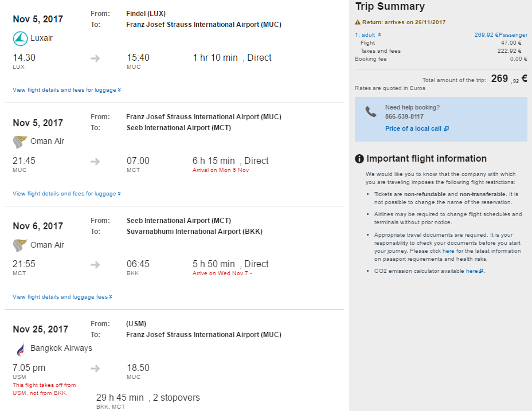532x411 pixels.
Task: Click non-refundable tickets restriction bullet
Action: [446, 198]
